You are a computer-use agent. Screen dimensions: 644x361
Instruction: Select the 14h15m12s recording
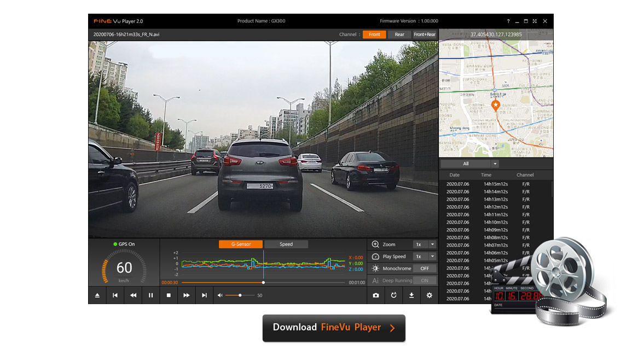[496, 184]
